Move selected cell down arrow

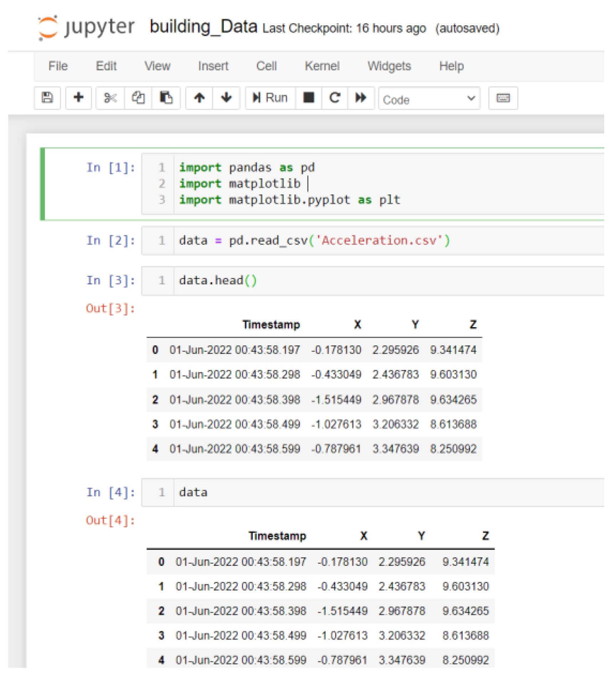[226, 98]
